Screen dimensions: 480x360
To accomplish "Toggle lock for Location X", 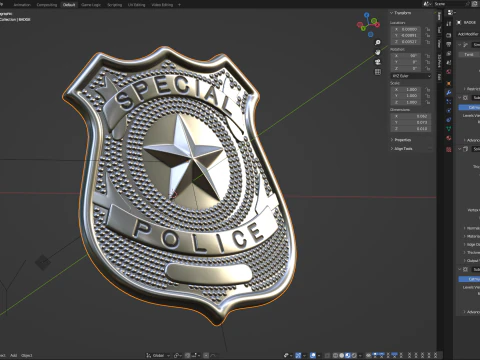I will [x=427, y=29].
